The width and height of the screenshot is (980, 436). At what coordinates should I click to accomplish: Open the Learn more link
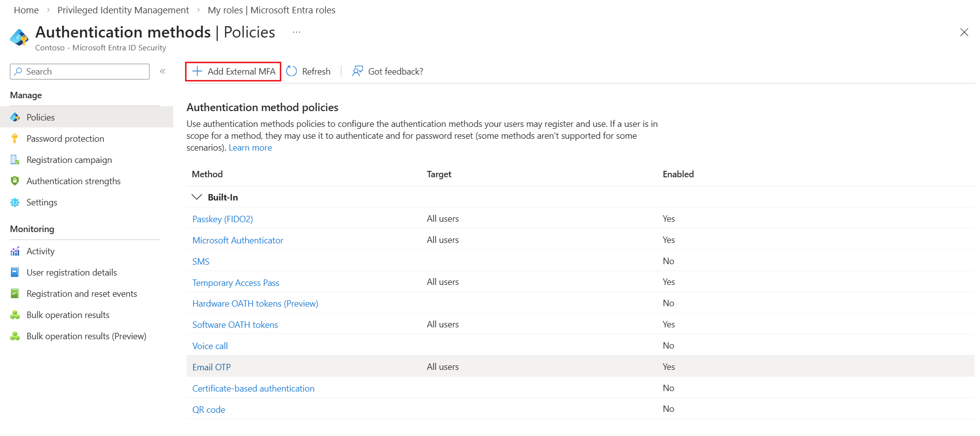pos(250,148)
